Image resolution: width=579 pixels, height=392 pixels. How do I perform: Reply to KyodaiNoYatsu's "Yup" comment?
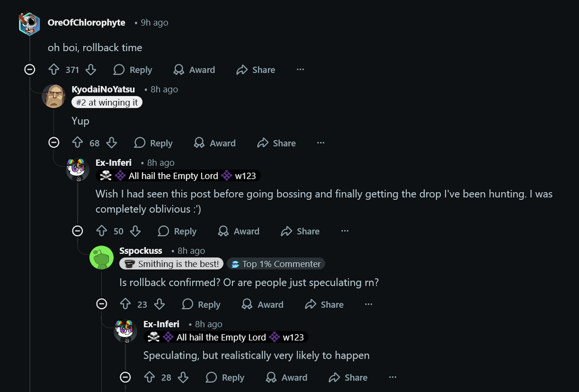154,143
